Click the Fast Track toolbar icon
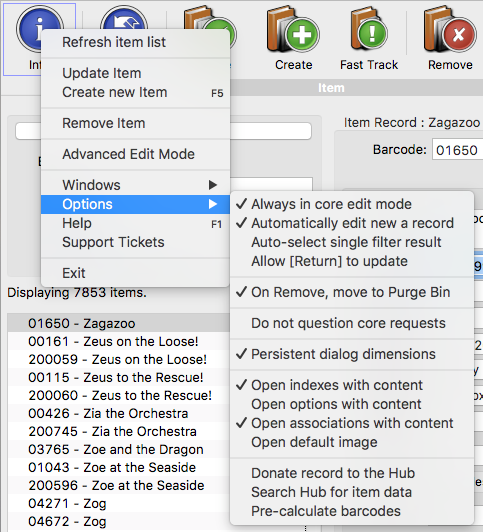Viewport: 483px width, 532px height. (x=369, y=31)
